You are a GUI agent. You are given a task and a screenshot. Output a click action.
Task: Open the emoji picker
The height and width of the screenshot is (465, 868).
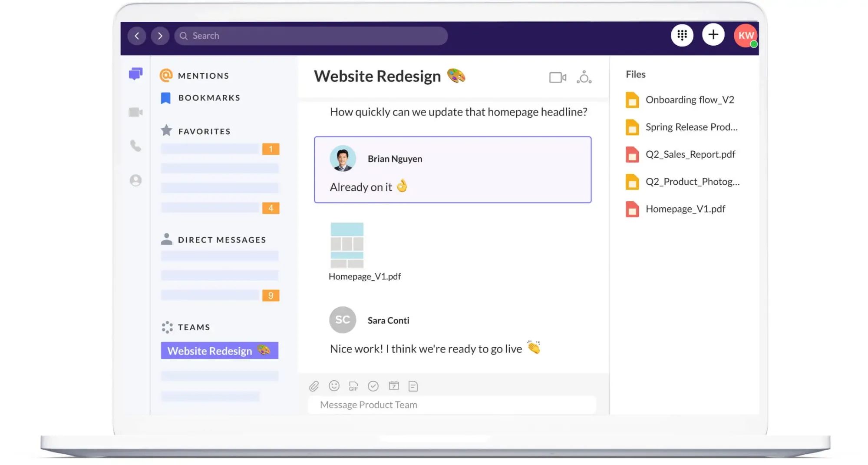334,386
